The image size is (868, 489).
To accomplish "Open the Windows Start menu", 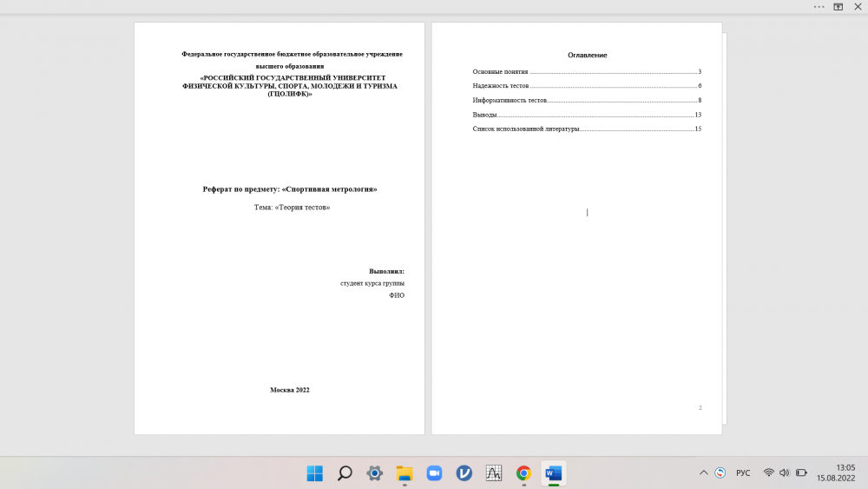I will [315, 473].
